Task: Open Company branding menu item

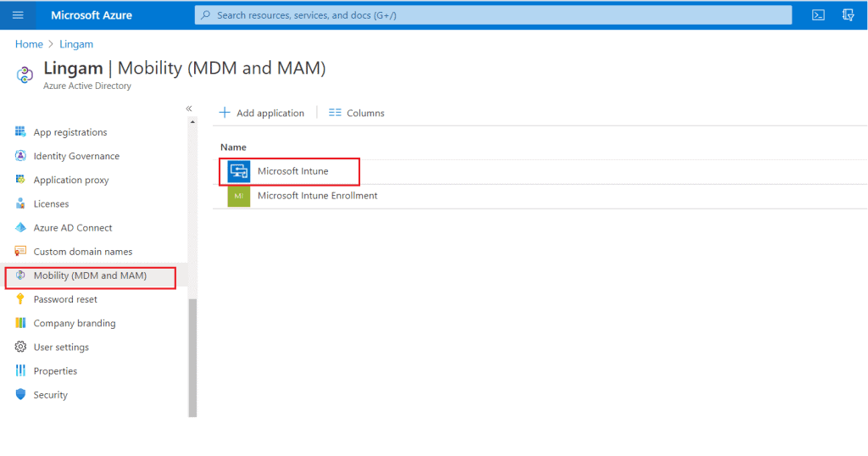Action: (x=75, y=323)
